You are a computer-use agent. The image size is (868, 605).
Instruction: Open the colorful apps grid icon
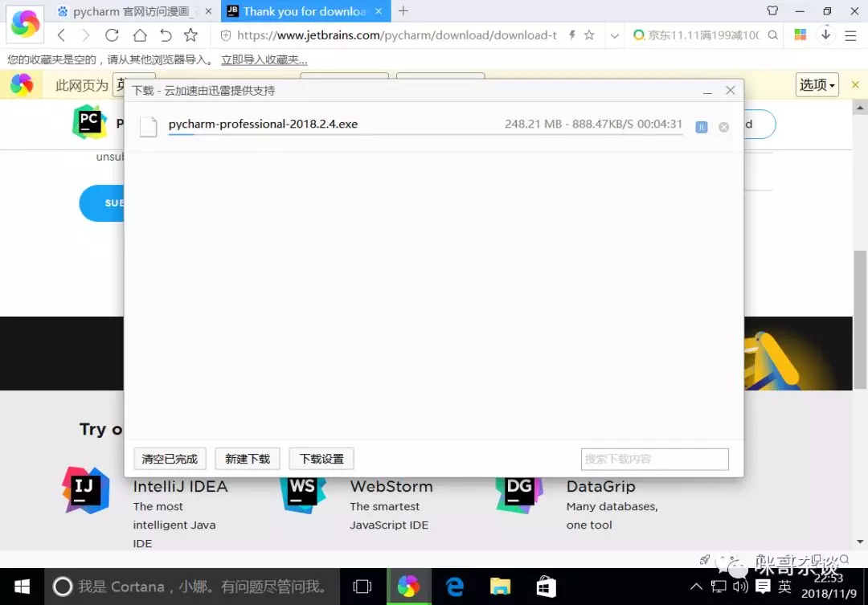coord(800,35)
